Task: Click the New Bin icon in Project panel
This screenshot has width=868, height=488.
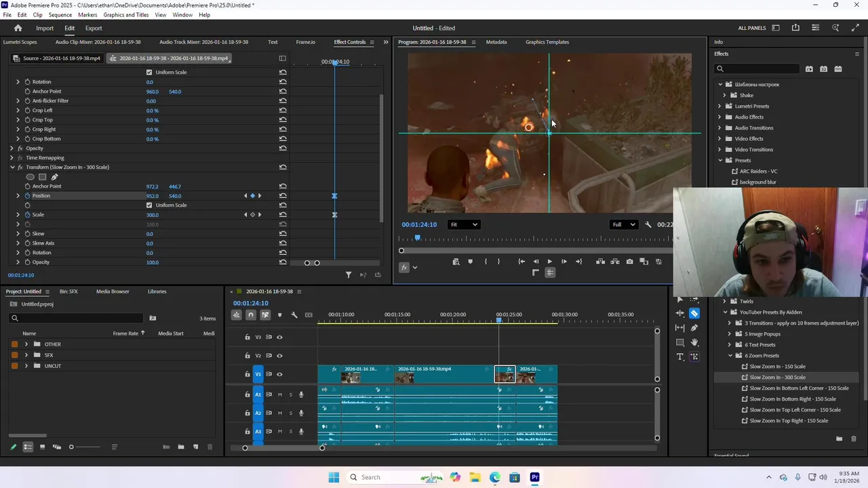Action: [x=181, y=447]
